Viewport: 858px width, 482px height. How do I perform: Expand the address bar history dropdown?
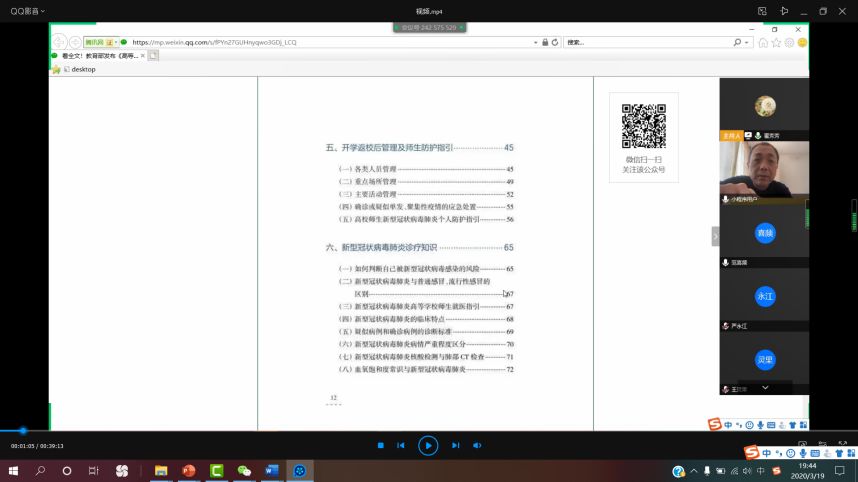pos(536,42)
